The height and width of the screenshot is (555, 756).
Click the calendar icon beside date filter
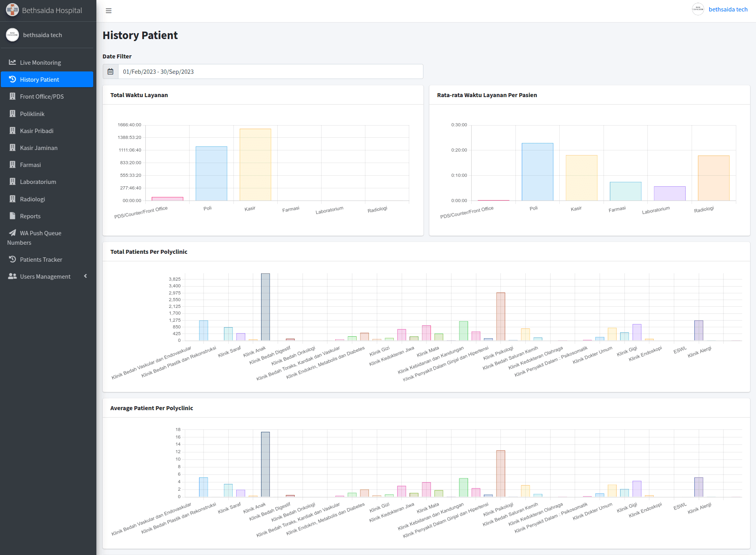111,72
